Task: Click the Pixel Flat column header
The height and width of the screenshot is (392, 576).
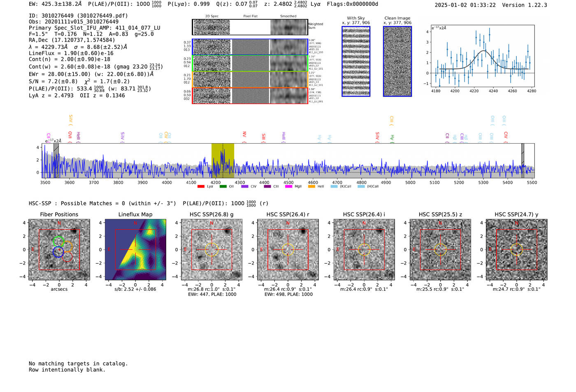Action: [250, 16]
